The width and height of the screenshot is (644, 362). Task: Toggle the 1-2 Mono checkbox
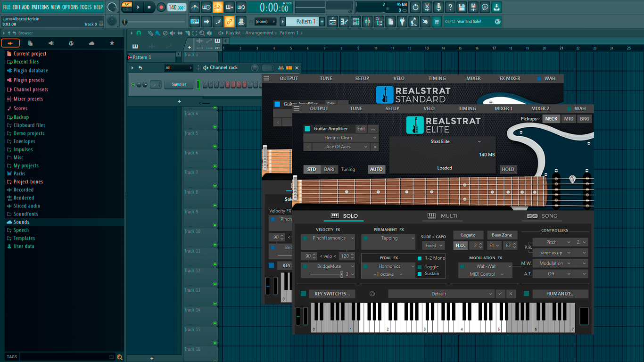420,258
